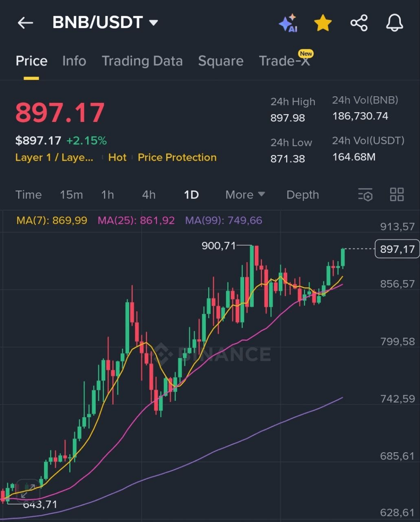
Task: Open chart indicator settings icon
Action: coord(365,195)
